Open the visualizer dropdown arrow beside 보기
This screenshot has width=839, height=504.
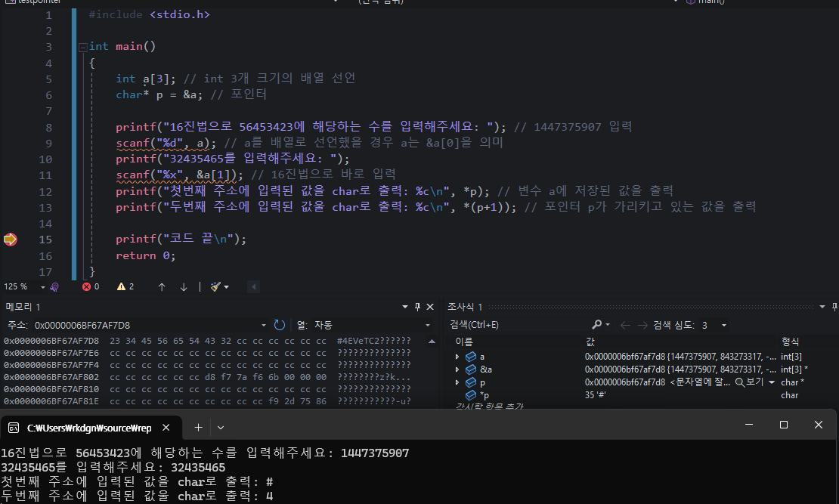click(x=772, y=382)
